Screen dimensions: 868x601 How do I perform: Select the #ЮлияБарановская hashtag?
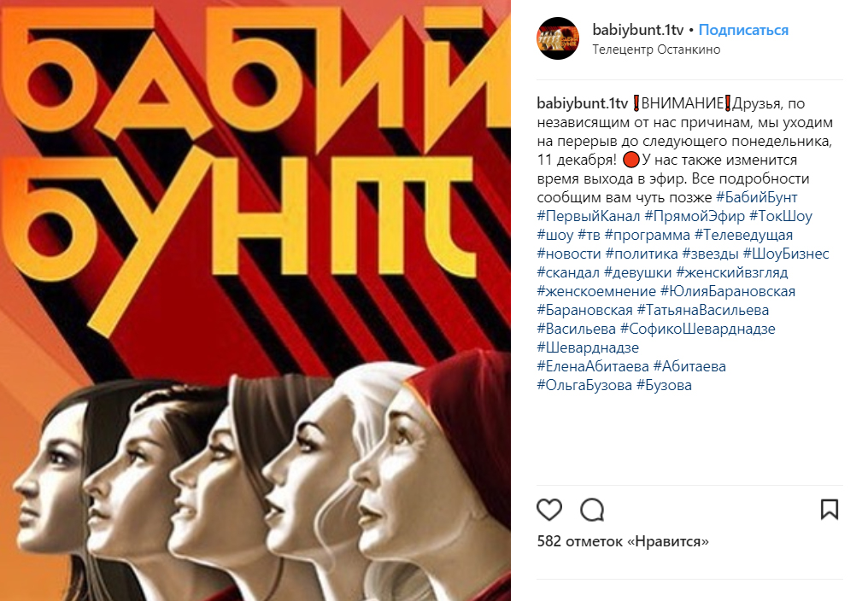728,291
